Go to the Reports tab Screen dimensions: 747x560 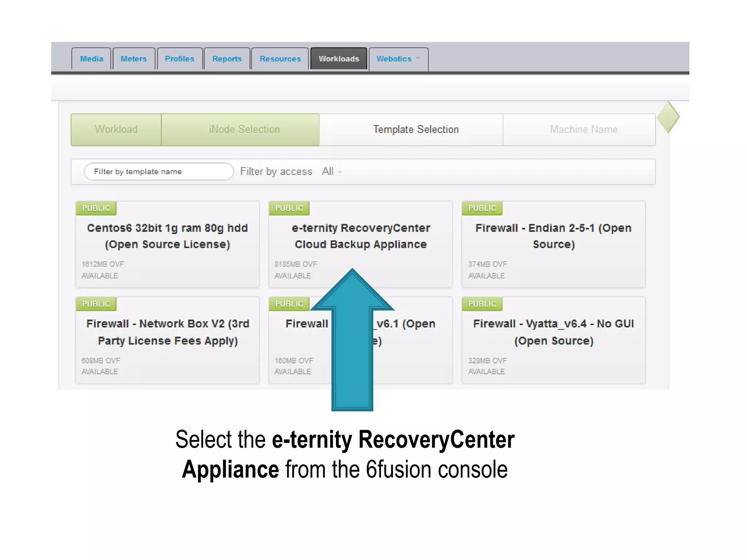[227, 59]
